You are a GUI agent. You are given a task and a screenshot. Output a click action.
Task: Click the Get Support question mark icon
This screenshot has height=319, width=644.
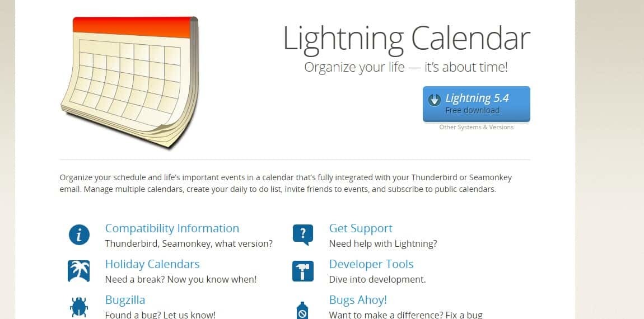tap(303, 235)
